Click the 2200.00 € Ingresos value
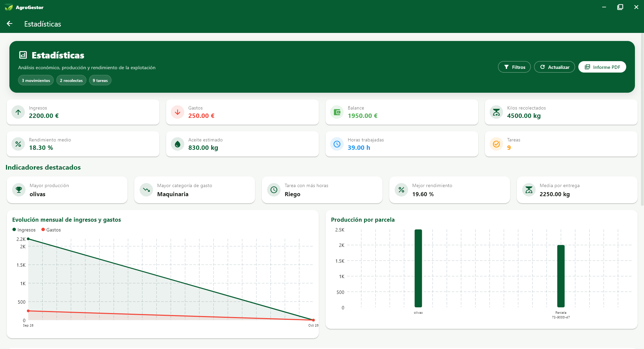The height and width of the screenshot is (349, 644). pos(44,116)
